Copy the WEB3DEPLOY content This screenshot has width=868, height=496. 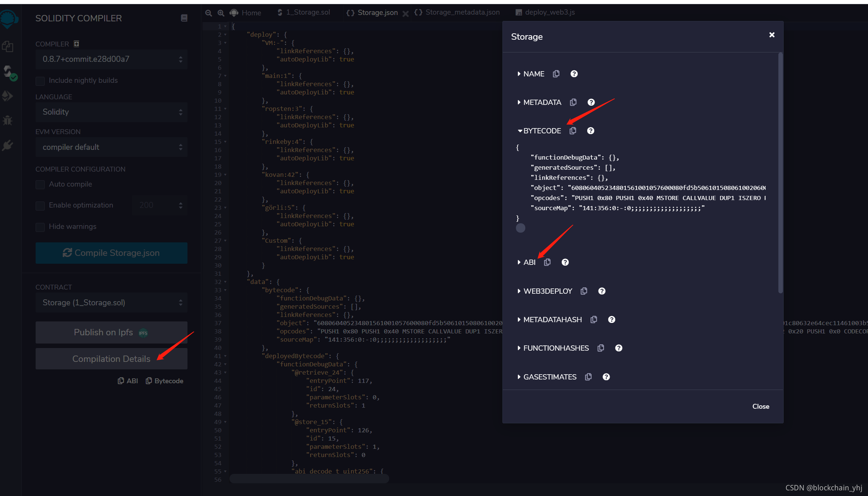(x=584, y=291)
